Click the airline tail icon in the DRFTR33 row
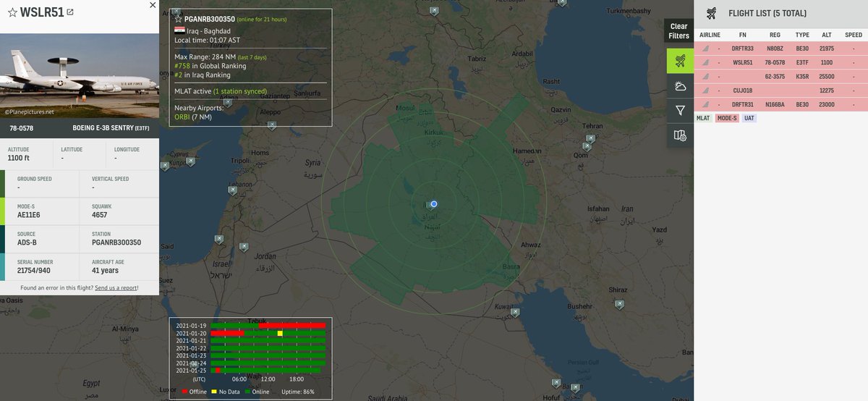This screenshot has width=868, height=401. tap(707, 48)
